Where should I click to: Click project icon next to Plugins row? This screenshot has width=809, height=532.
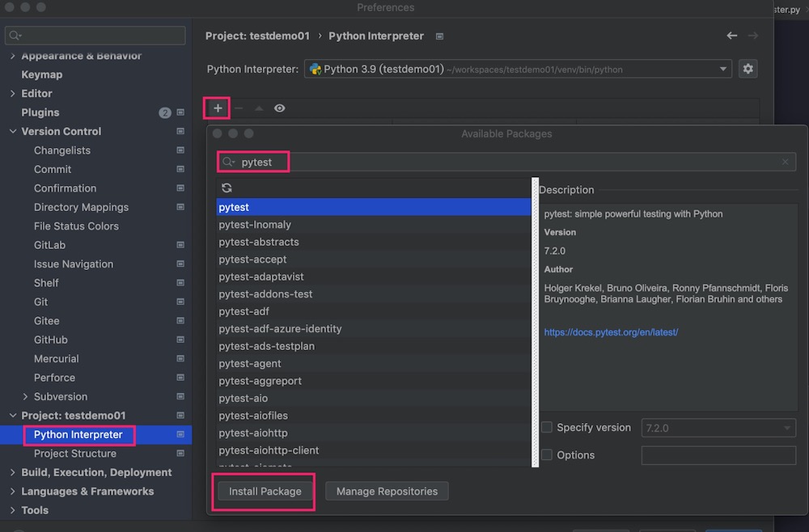coord(180,112)
